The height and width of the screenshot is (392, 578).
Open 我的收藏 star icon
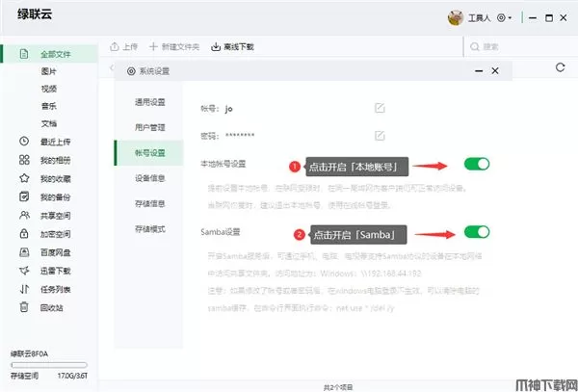(24, 178)
